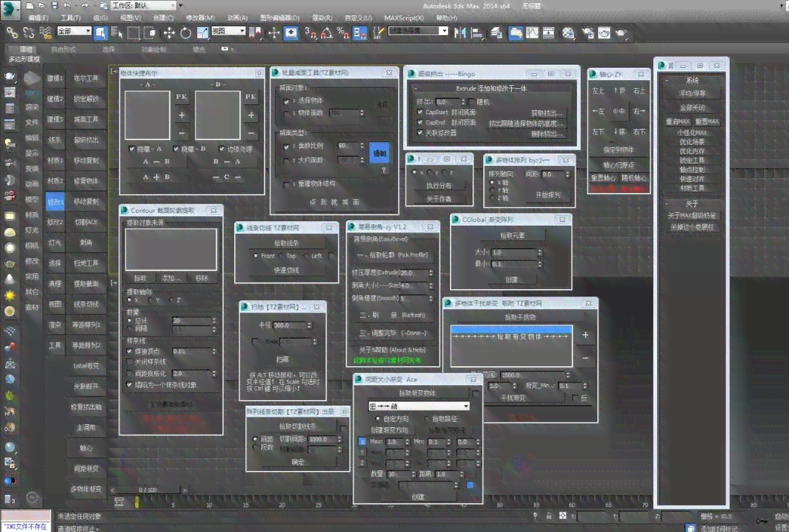Image resolution: width=789 pixels, height=532 pixels.
Task: Toggle the 隐藏-A checkbox
Action: 132,149
